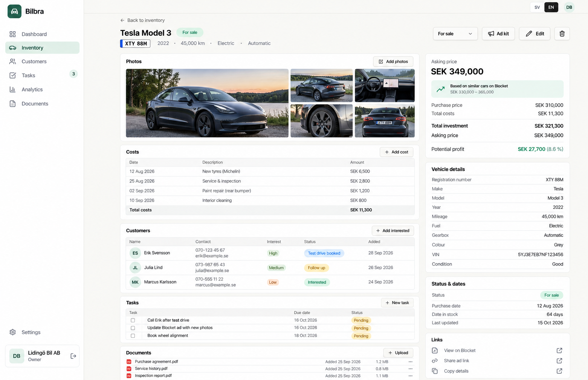Open more options for Inspection report.pdf

(x=411, y=376)
